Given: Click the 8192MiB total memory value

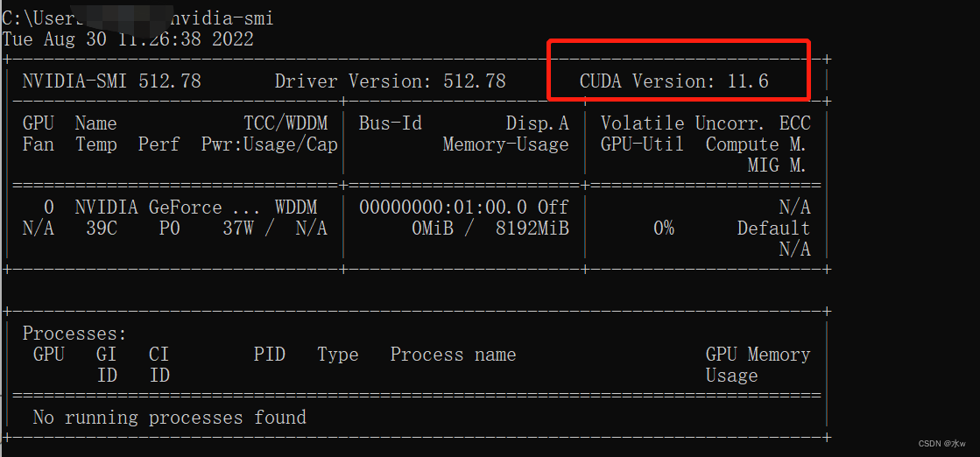Looking at the screenshot, I should 532,228.
